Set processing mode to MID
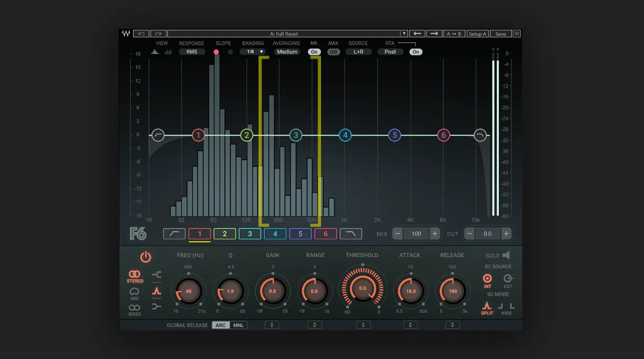The image size is (644, 359). click(x=135, y=294)
